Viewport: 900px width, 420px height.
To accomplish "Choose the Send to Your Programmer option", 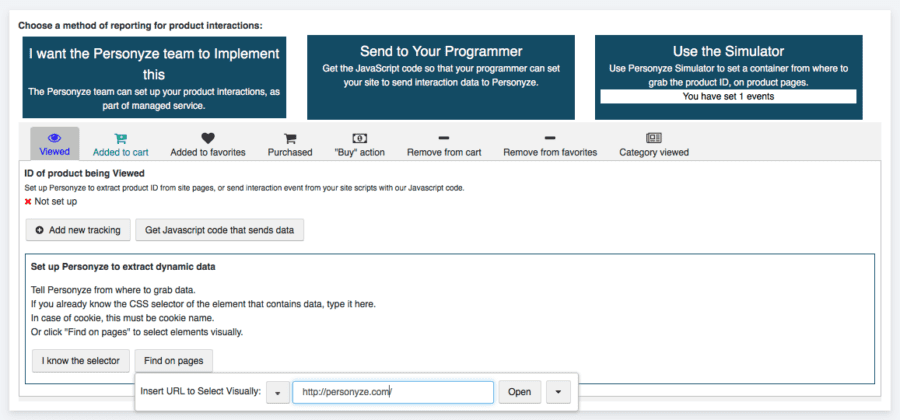I will 441,77.
